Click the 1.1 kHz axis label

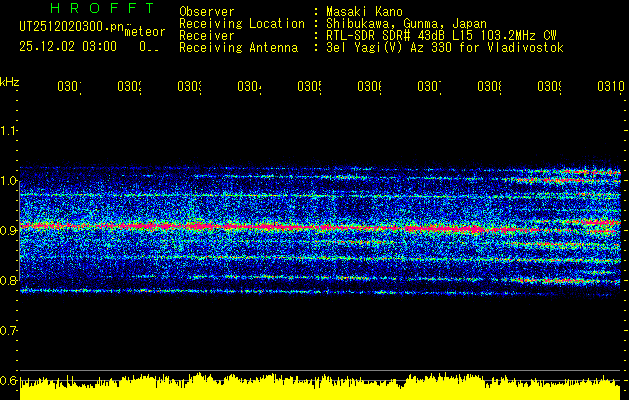point(8,130)
